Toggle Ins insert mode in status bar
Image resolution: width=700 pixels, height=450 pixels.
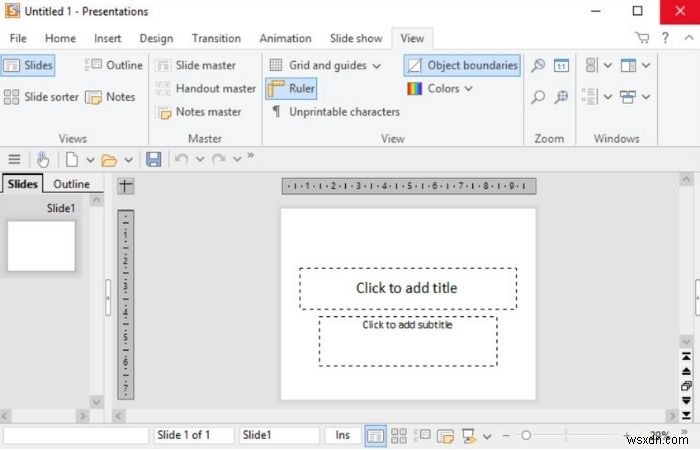click(x=342, y=435)
